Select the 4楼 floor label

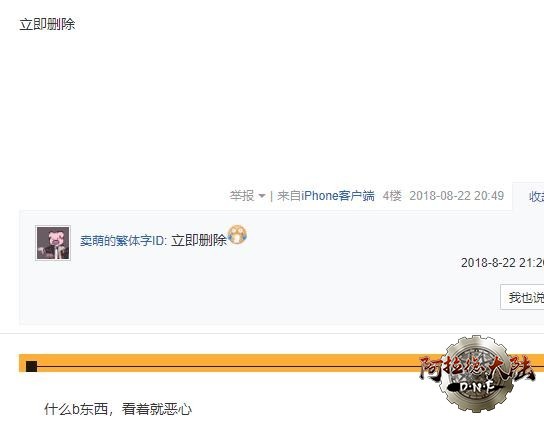tap(392, 196)
